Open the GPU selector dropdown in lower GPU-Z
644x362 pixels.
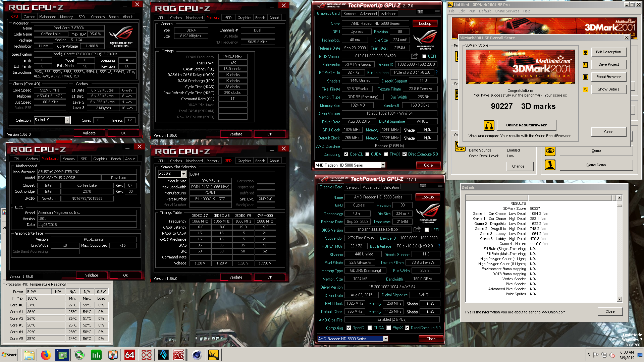pyautogui.click(x=386, y=339)
